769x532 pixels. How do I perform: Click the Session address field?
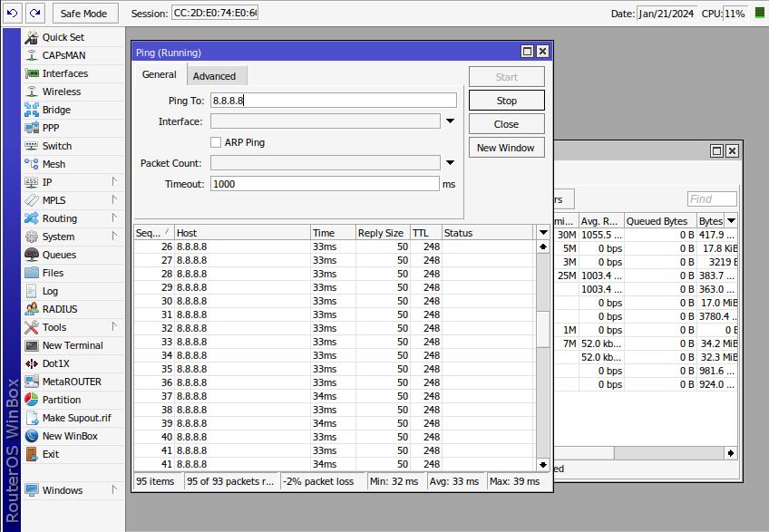click(x=215, y=14)
